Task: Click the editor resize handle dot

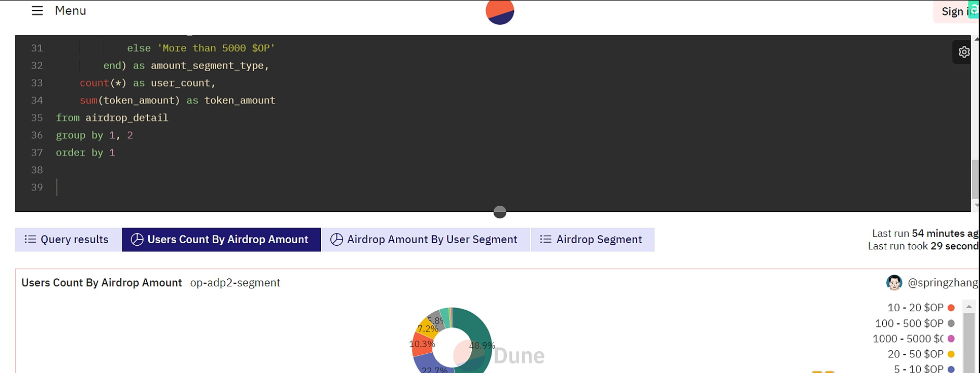Action: tap(499, 212)
